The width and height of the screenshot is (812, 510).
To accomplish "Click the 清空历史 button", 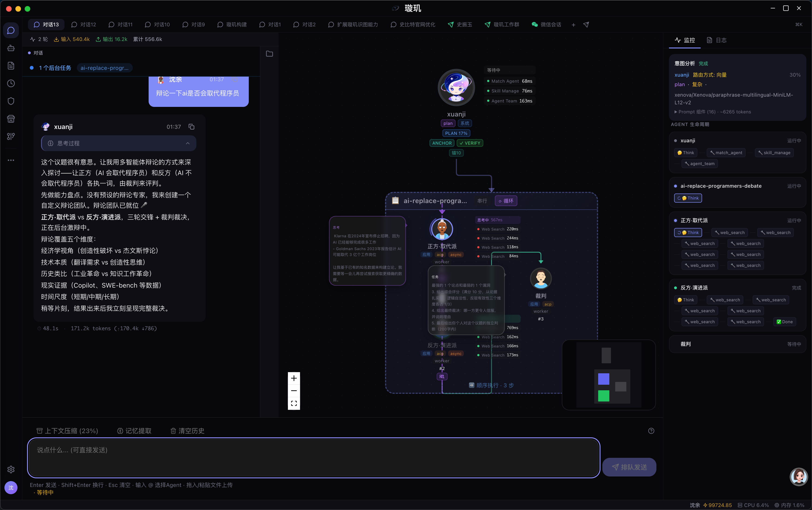I will [187, 431].
